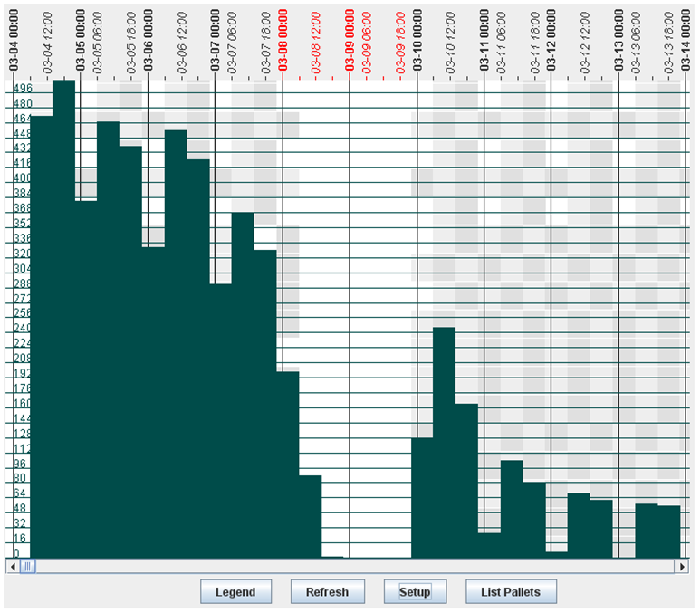Click the 03-10 12:00 time label
The image size is (700, 613).
[450, 43]
